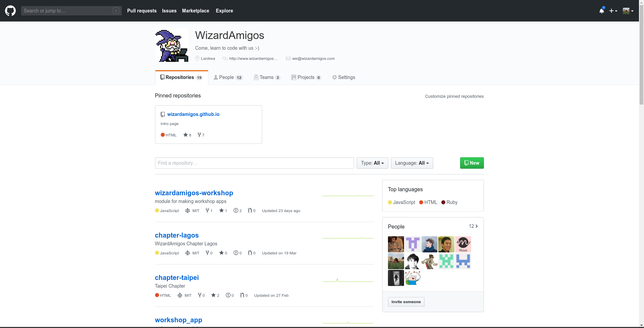Open the wizardamigos-workshop repository
Screen dimensions: 644x328
pos(194,193)
